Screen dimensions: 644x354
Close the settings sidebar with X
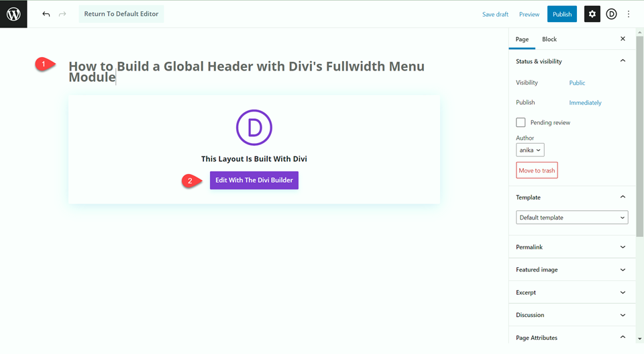[x=623, y=39]
